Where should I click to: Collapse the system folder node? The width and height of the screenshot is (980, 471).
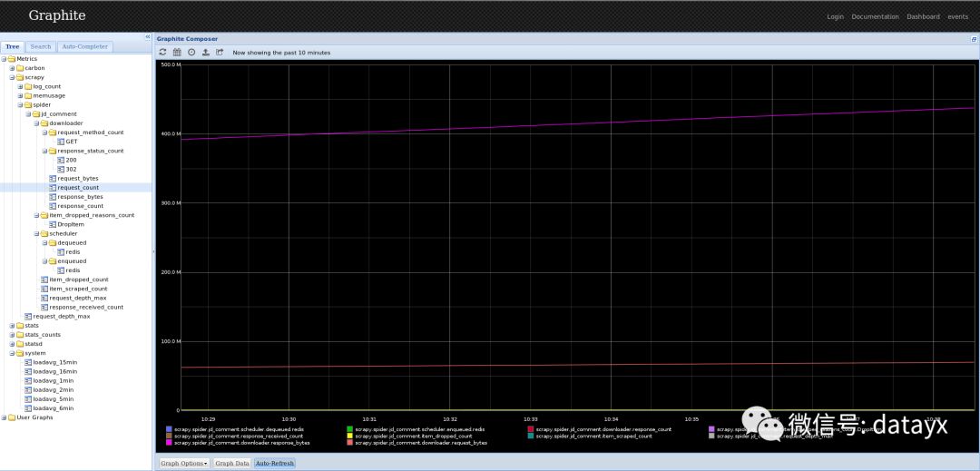tap(12, 353)
